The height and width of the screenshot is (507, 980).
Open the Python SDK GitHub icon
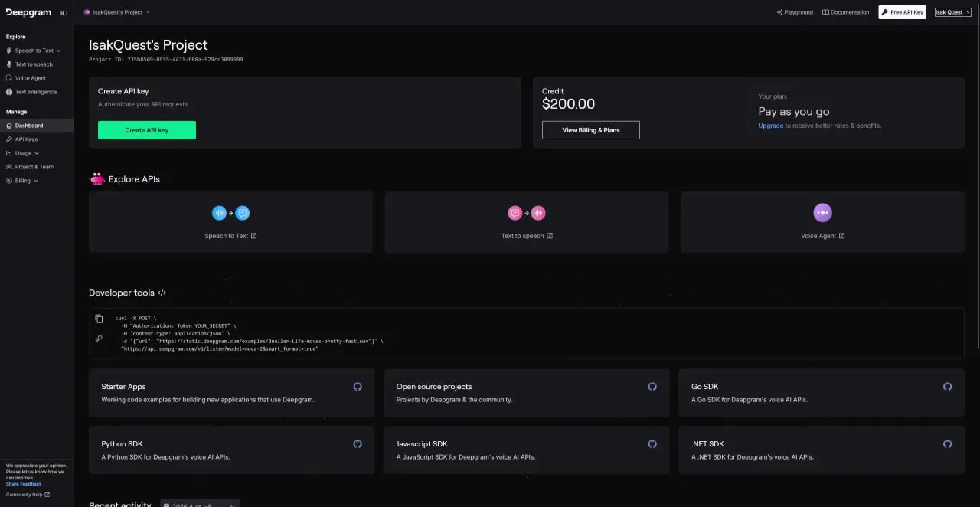coord(358,444)
